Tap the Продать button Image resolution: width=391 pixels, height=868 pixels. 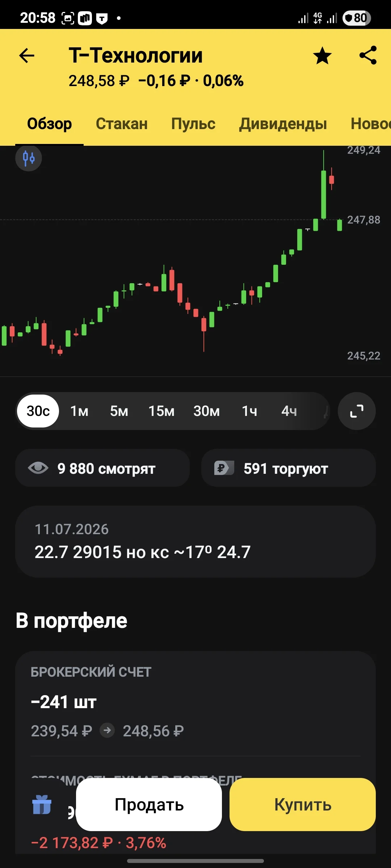point(149,804)
